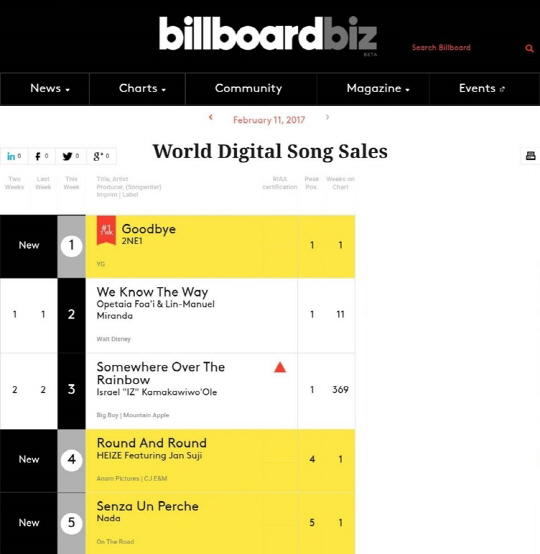Open the Goodbye song title

click(148, 229)
